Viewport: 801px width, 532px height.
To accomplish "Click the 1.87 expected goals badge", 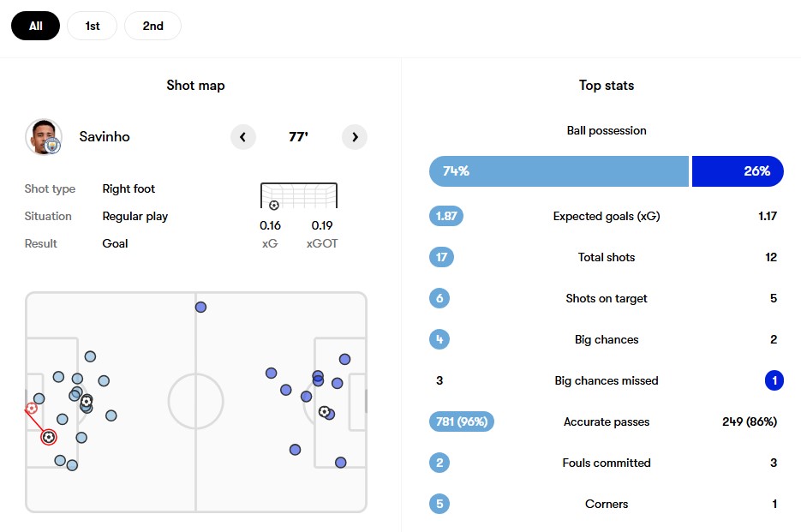I will 446,216.
